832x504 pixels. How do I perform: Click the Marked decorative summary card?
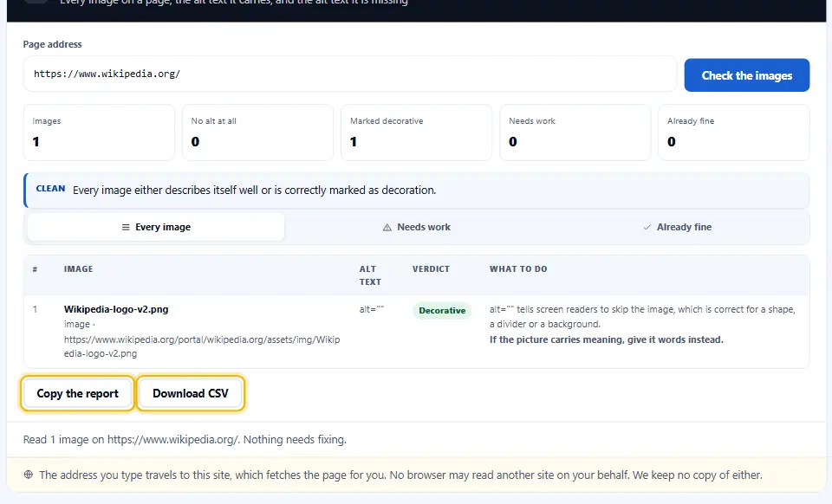tap(417, 132)
